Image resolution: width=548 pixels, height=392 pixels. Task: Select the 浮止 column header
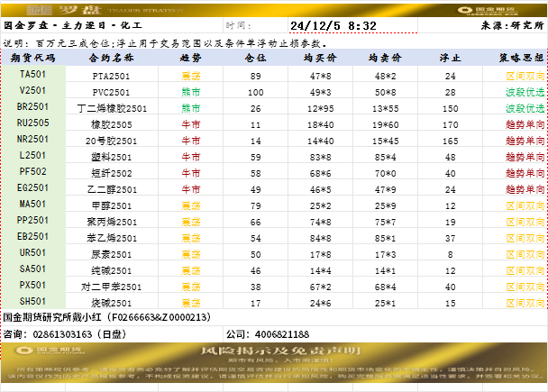click(450, 58)
